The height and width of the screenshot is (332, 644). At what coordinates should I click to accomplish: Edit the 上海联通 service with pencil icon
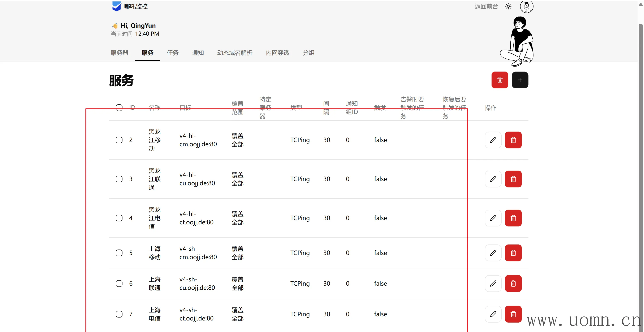pos(493,284)
